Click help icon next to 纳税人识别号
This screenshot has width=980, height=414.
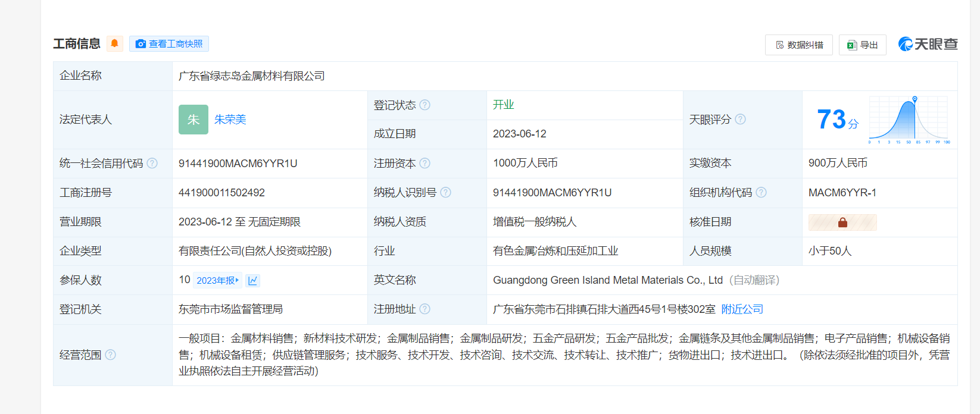coord(445,192)
